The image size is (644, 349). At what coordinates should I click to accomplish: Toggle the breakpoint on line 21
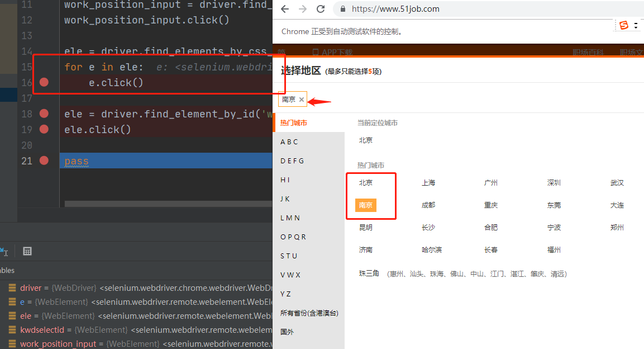point(44,161)
